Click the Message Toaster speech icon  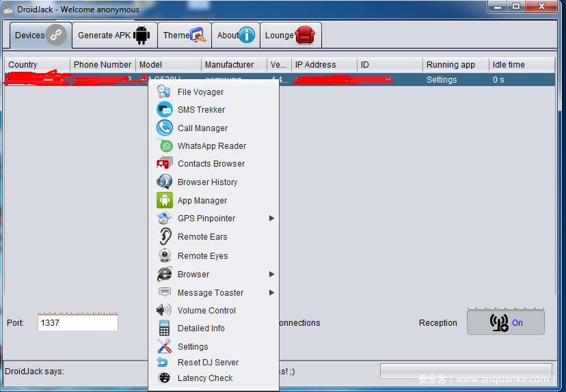click(165, 292)
